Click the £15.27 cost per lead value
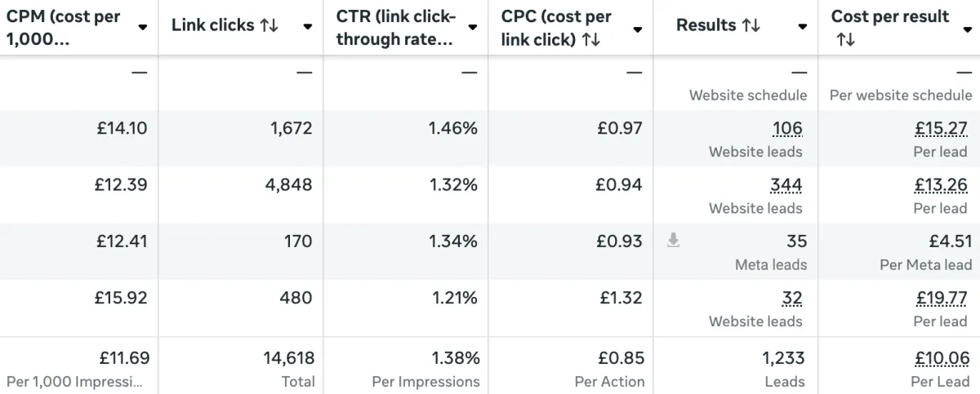The width and height of the screenshot is (980, 394). (x=941, y=128)
